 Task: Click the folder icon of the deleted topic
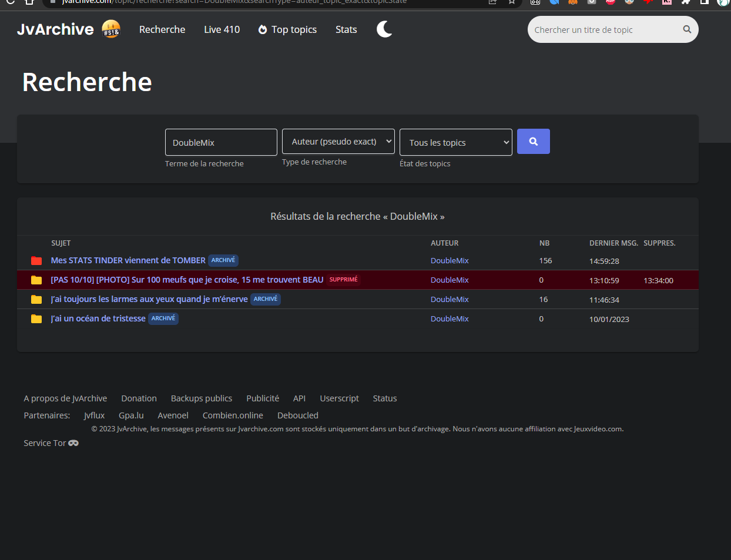coord(36,280)
